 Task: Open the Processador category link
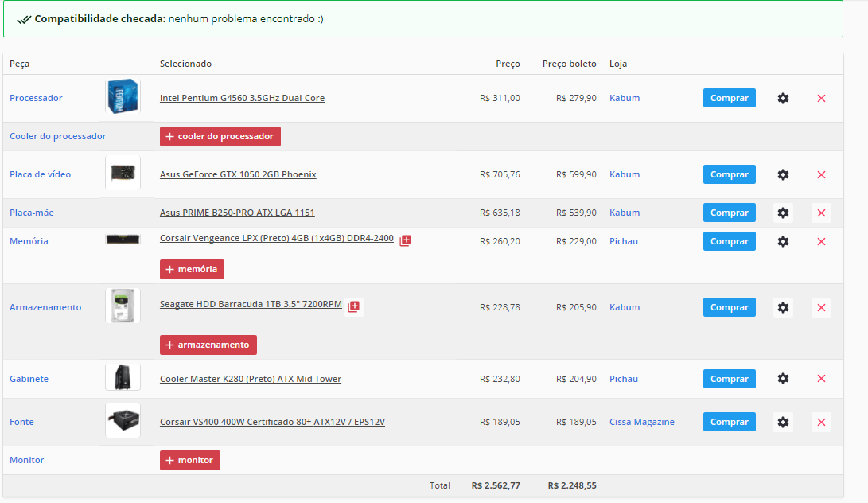coord(36,98)
